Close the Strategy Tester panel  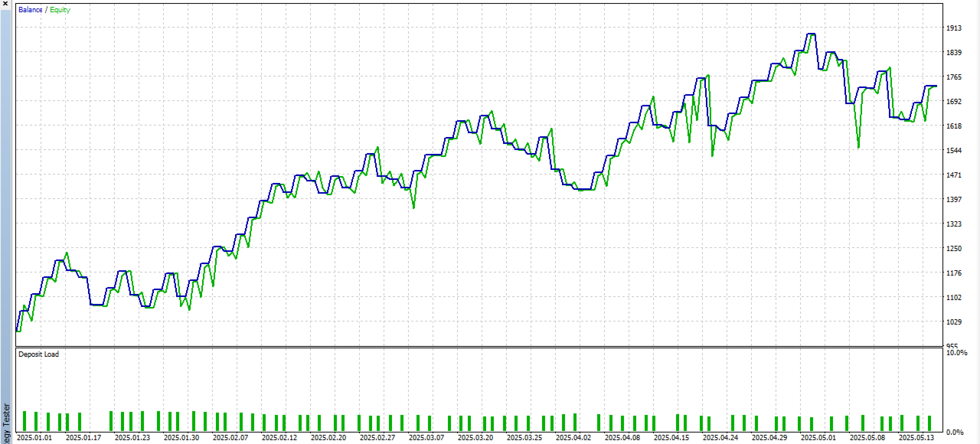pos(5,5)
